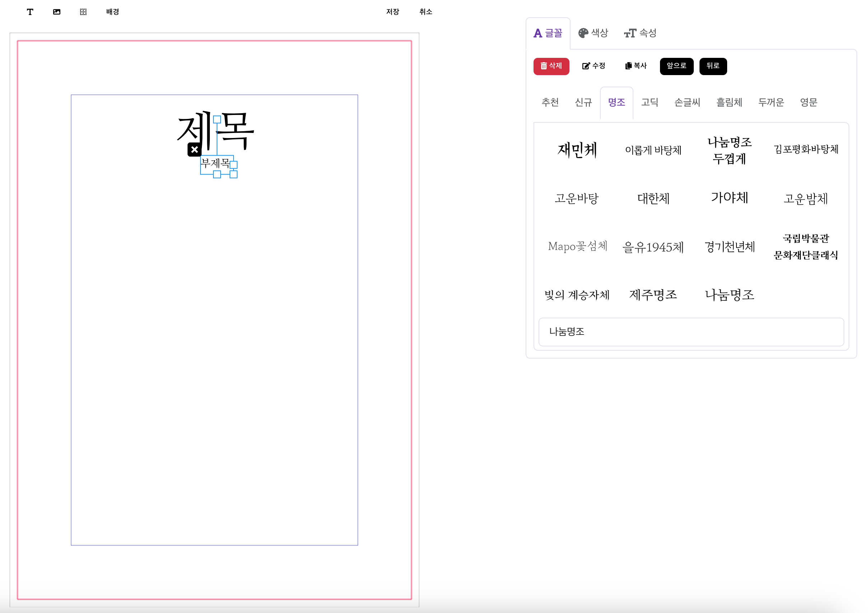Click the 저장 save button

[392, 12]
